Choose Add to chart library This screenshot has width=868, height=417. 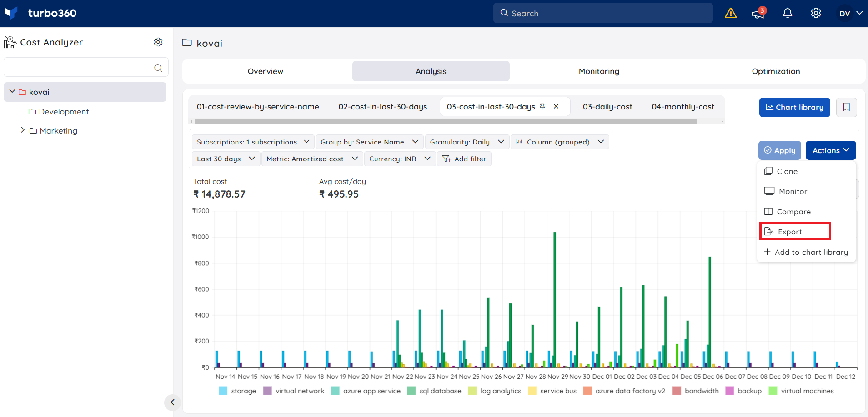(806, 252)
